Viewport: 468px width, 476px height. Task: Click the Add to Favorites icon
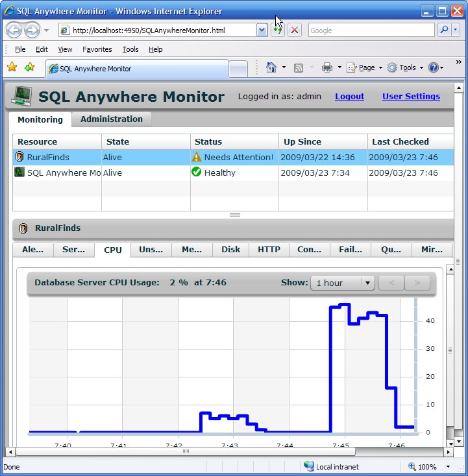[29, 67]
